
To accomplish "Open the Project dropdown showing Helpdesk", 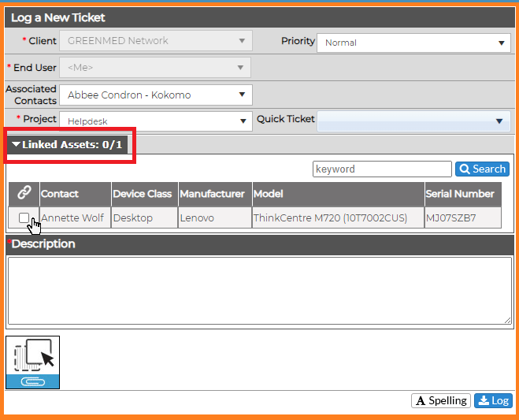I will click(x=156, y=121).
